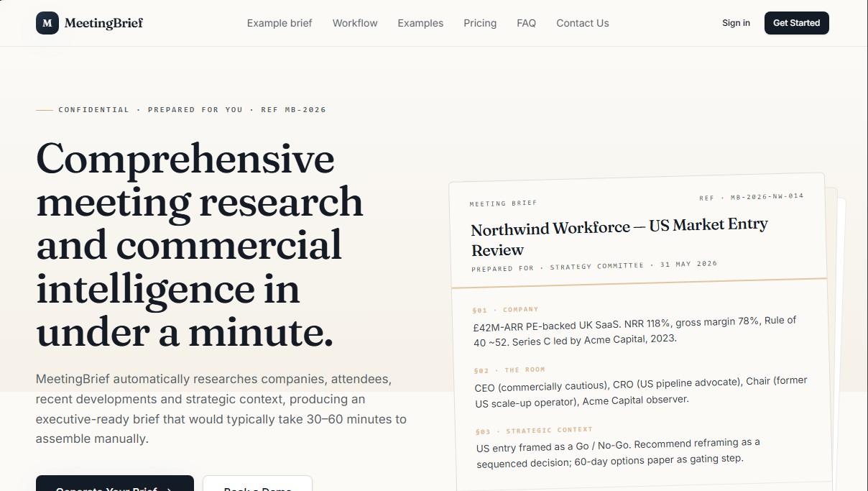The image size is (868, 491).
Task: Select Contact Us in navigation
Action: pyautogui.click(x=583, y=23)
